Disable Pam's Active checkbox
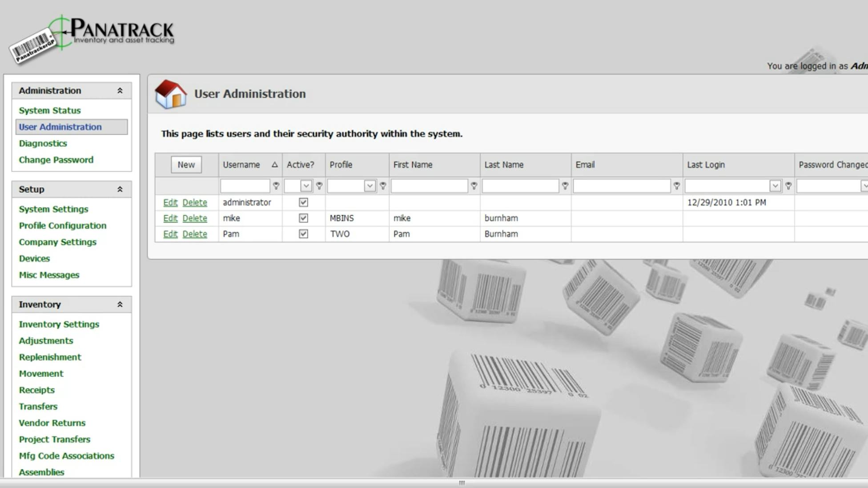Screen dimensions: 868x488 [x=303, y=234]
